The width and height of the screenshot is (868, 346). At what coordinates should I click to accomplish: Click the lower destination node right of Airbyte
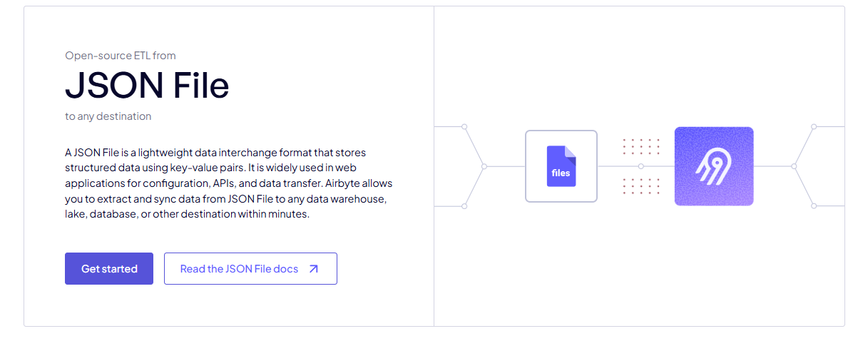(x=813, y=206)
